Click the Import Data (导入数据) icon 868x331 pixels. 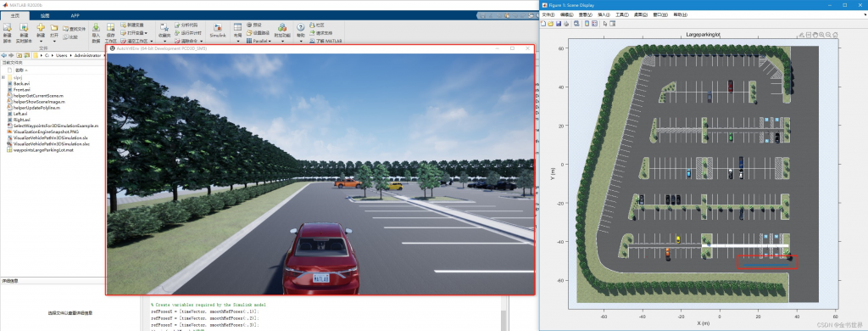pos(96,33)
